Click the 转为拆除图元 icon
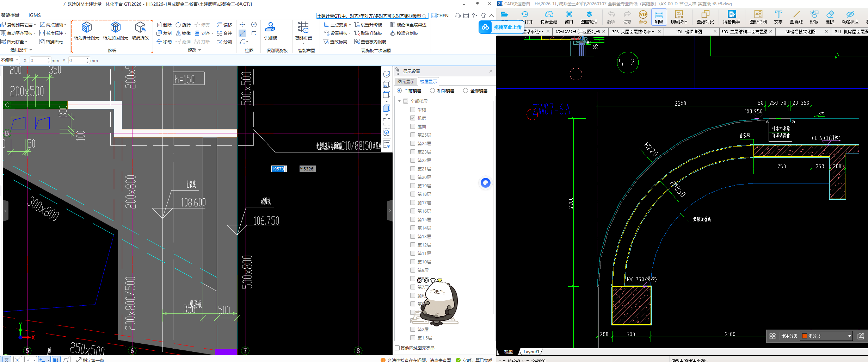868x362 pixels. point(86,27)
